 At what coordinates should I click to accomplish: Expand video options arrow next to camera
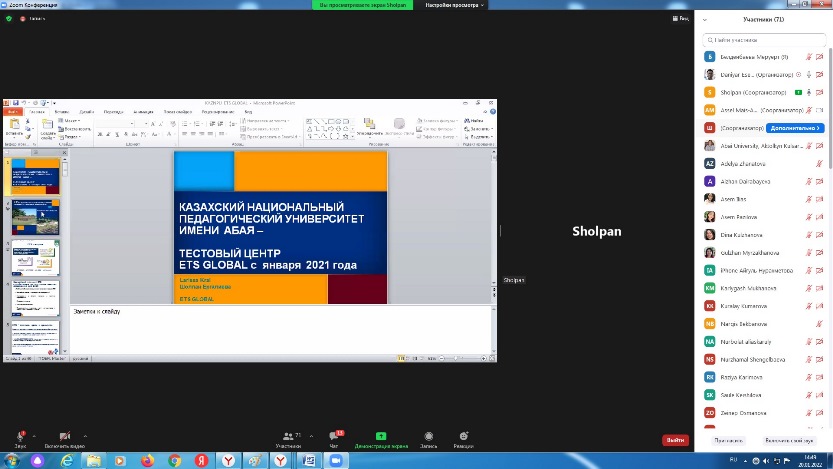(x=85, y=436)
